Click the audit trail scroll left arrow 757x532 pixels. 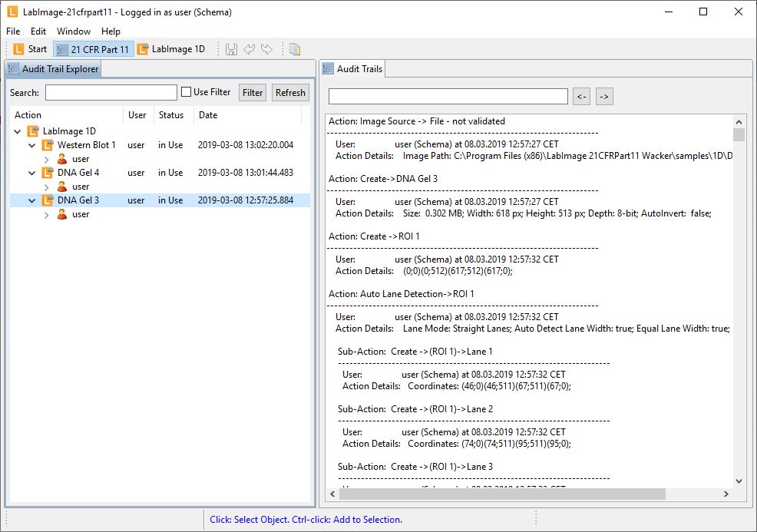tap(332, 494)
